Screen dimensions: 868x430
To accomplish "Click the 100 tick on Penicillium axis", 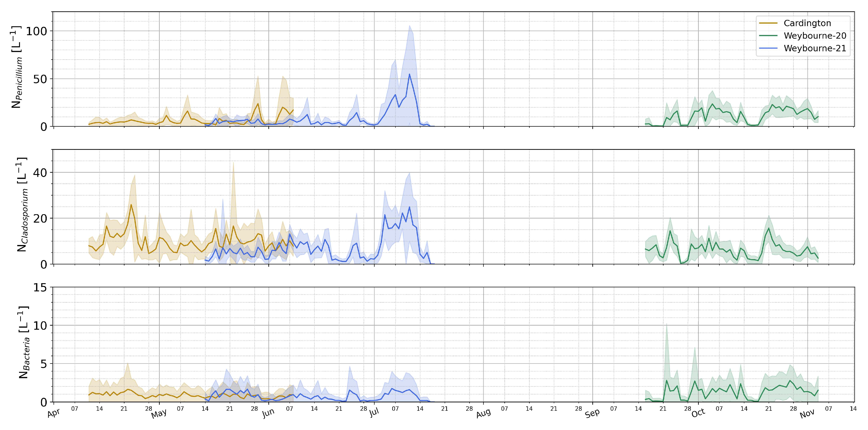I will 37,31.
